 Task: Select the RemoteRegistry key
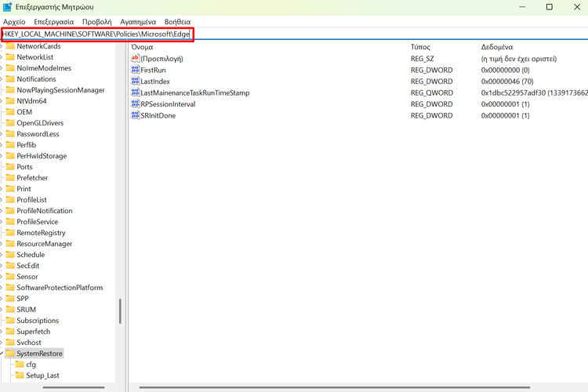(41, 233)
